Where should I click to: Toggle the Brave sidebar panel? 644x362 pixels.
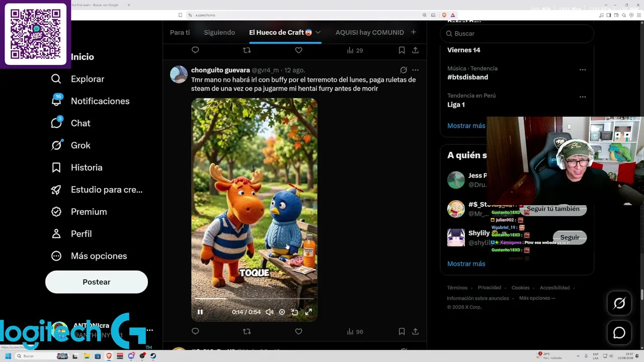coord(609,15)
